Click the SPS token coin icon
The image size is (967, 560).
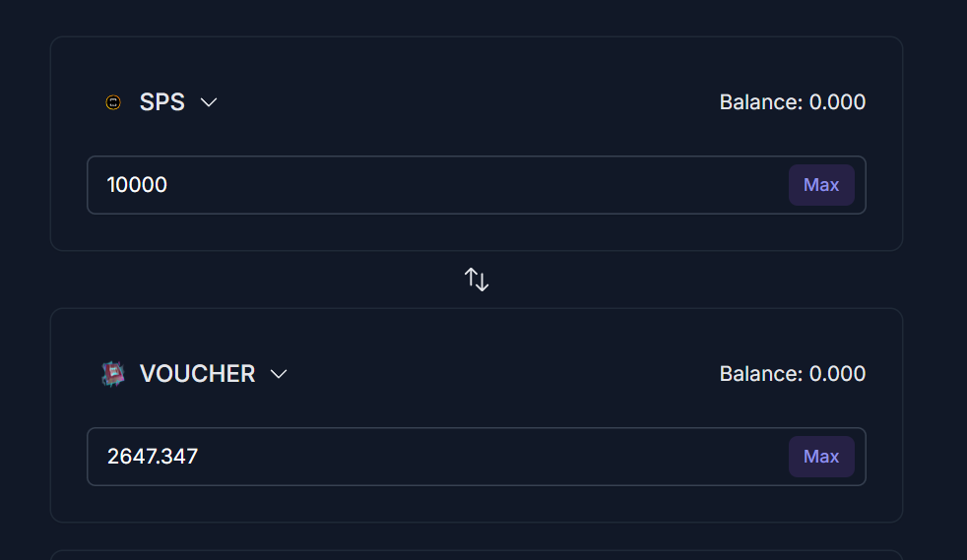[x=113, y=102]
